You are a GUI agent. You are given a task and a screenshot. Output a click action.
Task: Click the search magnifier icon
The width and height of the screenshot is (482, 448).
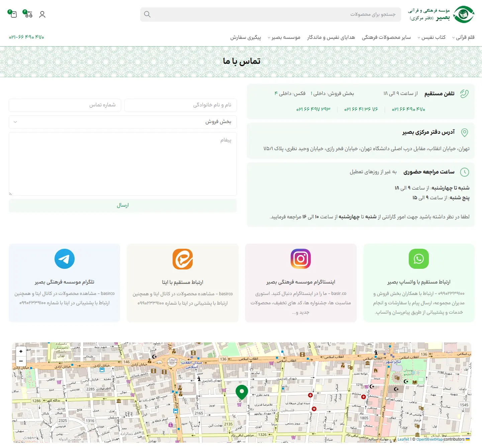tap(147, 14)
